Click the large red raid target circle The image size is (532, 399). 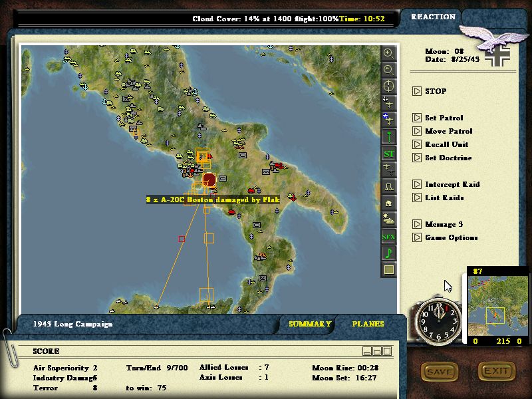pos(209,180)
